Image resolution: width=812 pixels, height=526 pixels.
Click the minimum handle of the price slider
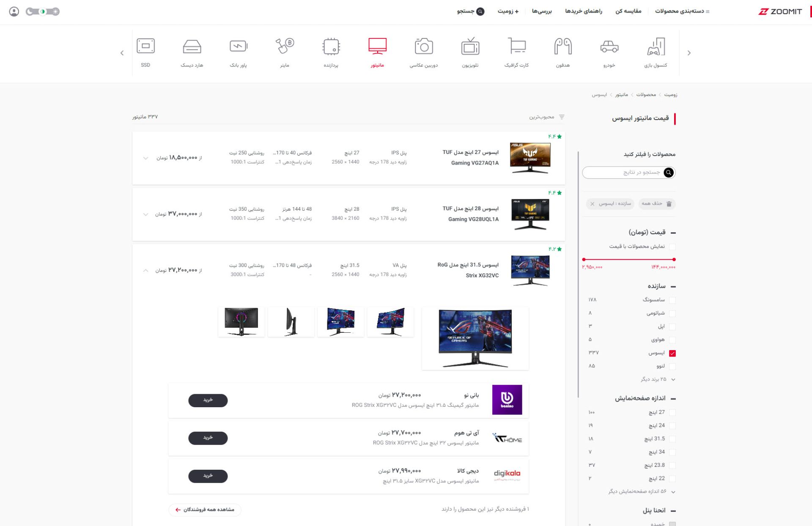584,260
